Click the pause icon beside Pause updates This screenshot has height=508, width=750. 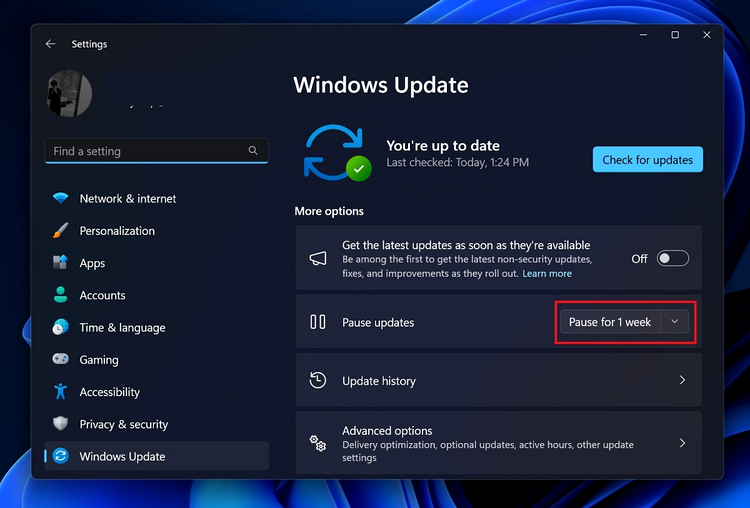pos(318,322)
